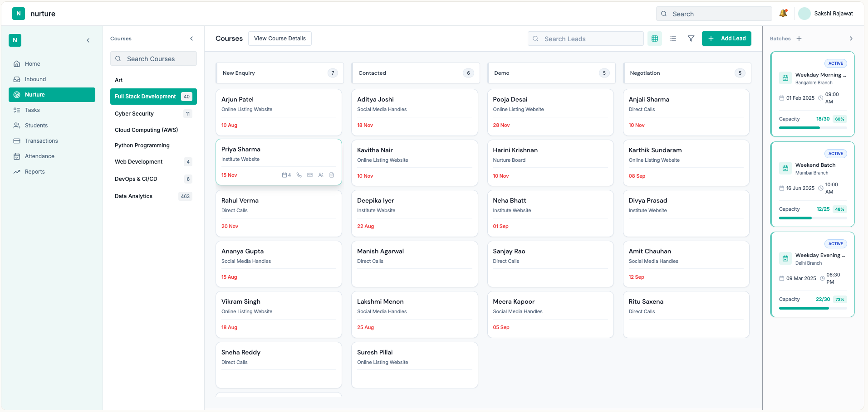Click the Add Lead button
Screen dimensions: 868x412
pyautogui.click(x=726, y=39)
